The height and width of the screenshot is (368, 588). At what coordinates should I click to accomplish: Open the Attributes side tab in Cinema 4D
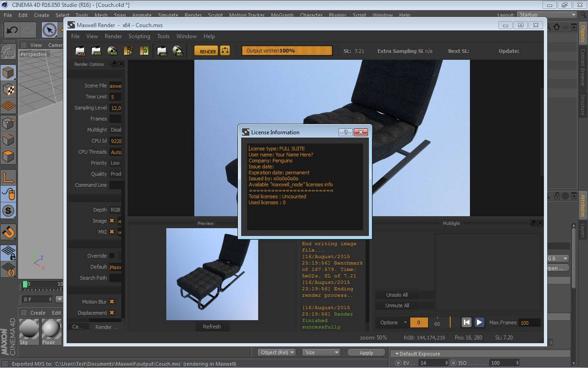582,206
